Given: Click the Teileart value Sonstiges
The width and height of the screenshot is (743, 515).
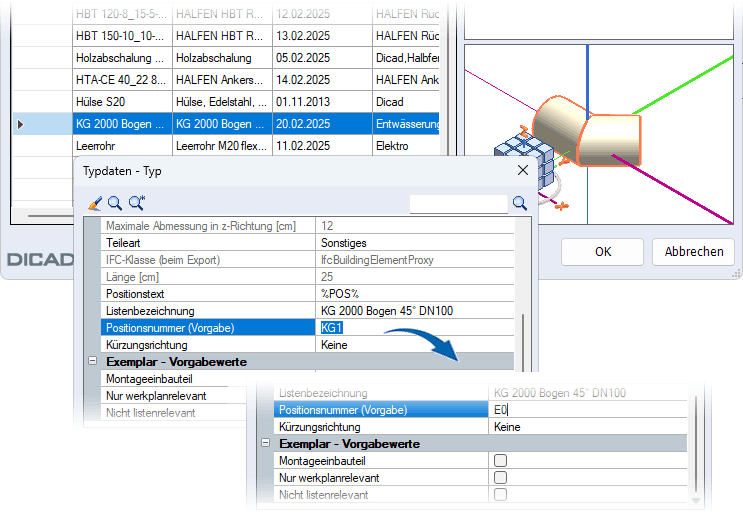Looking at the screenshot, I should pyautogui.click(x=415, y=243).
